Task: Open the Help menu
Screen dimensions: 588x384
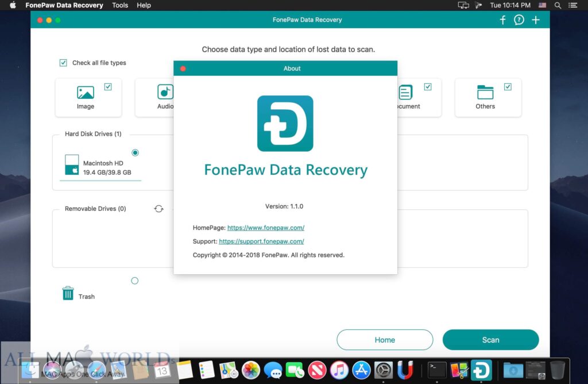Action: coord(144,5)
